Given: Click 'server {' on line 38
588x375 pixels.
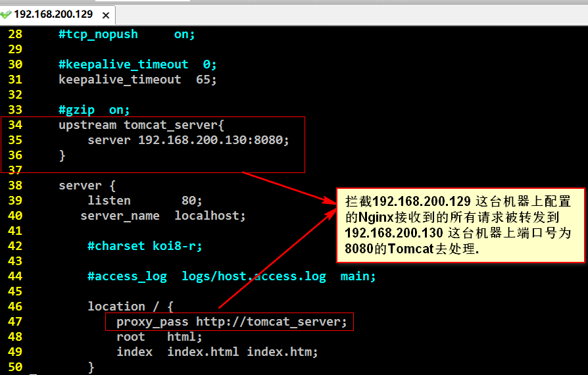Looking at the screenshot, I should (x=87, y=186).
